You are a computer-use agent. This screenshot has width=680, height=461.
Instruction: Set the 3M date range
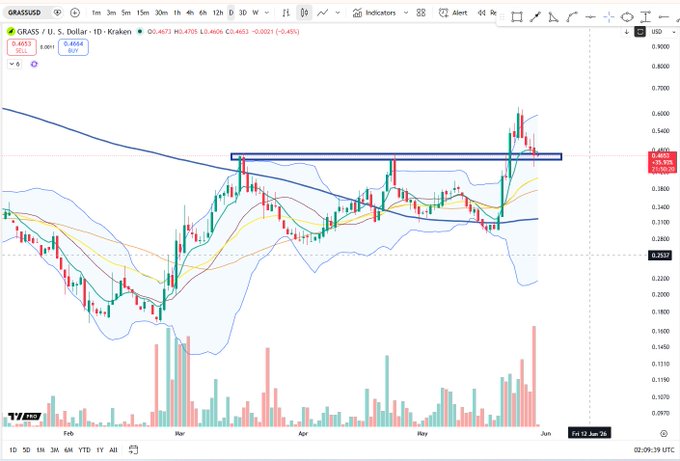[55, 450]
